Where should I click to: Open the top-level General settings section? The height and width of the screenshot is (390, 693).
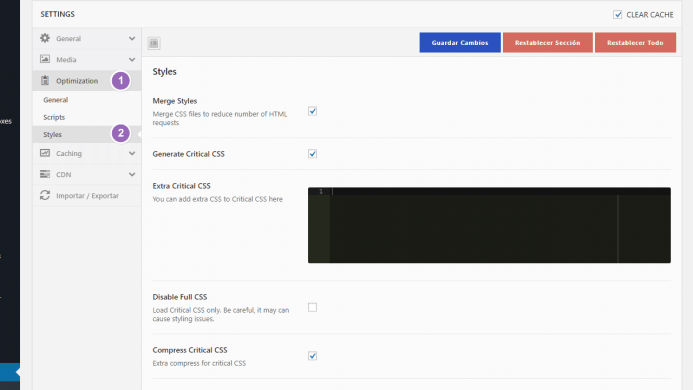pyautogui.click(x=87, y=38)
